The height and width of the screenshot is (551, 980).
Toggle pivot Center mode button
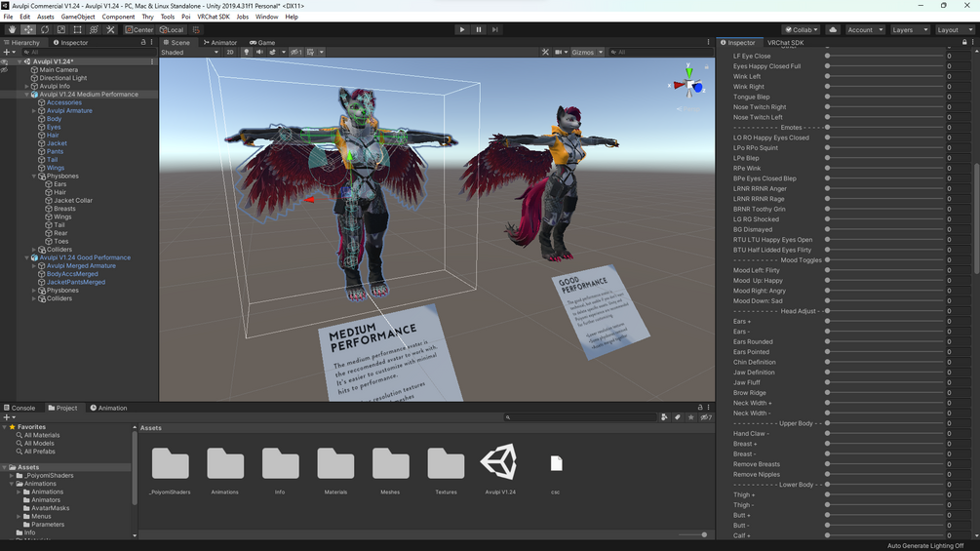[138, 29]
